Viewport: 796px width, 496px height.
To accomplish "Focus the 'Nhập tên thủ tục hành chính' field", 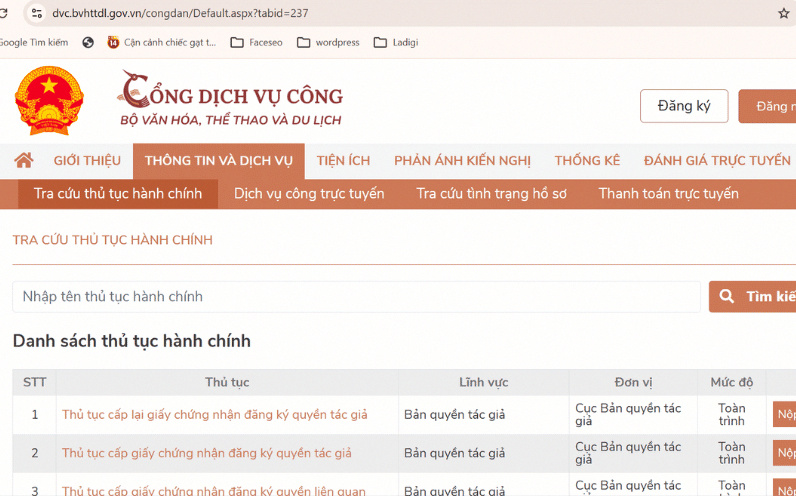I will (x=356, y=296).
